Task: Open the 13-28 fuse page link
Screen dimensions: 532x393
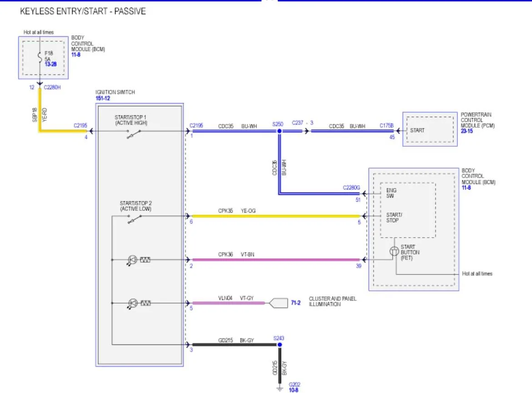Action: tap(50, 64)
